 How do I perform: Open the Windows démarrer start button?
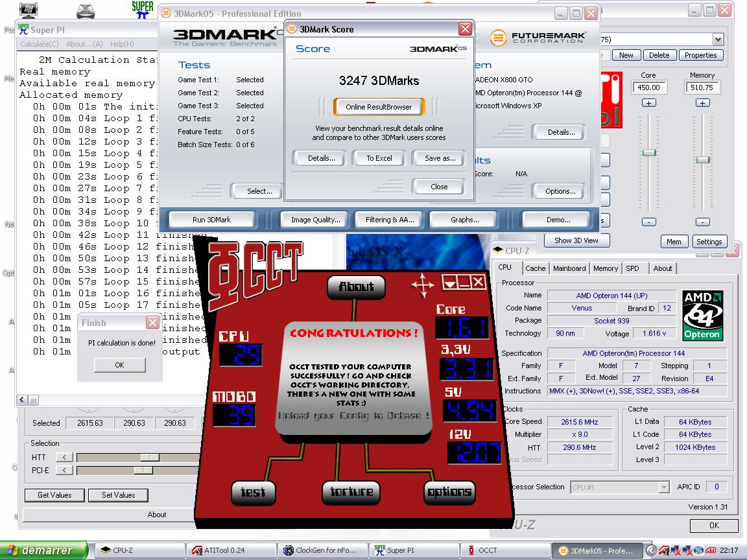(x=44, y=550)
